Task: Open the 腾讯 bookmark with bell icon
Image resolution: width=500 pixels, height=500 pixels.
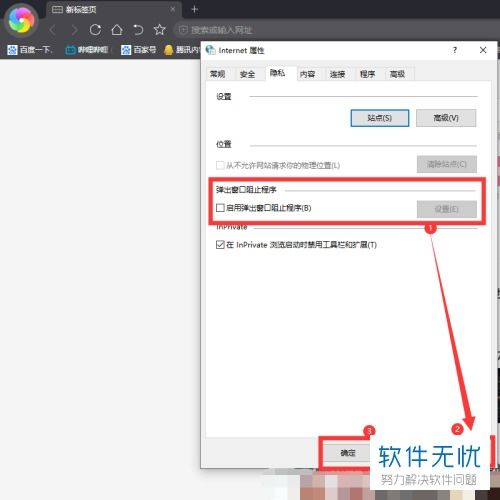Action: coord(182,50)
